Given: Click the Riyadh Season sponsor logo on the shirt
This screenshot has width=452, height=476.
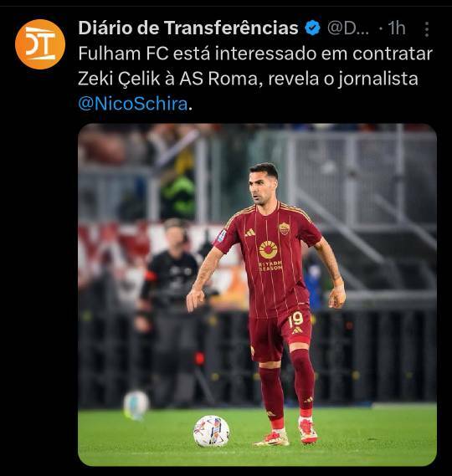Looking at the screenshot, I should tap(270, 255).
